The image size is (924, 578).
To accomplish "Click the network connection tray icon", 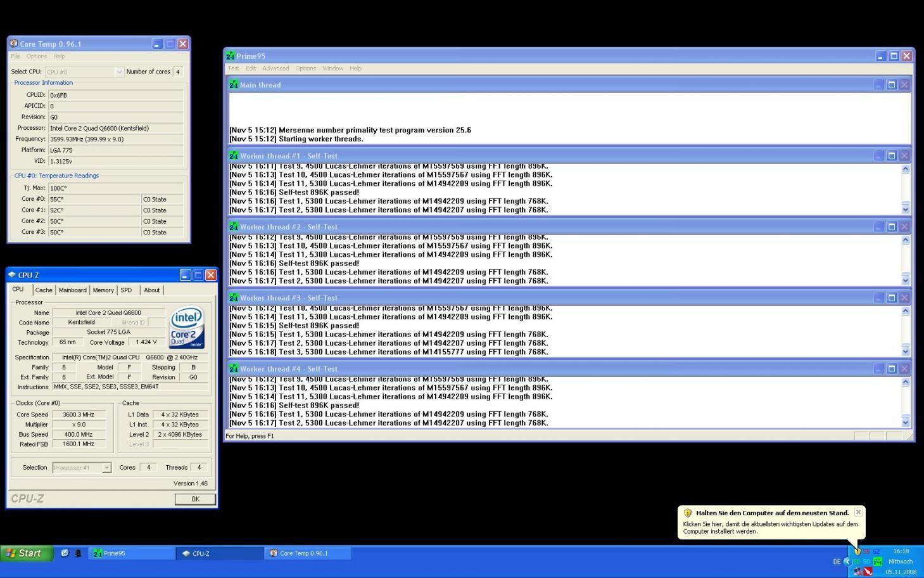I will tap(858, 572).
